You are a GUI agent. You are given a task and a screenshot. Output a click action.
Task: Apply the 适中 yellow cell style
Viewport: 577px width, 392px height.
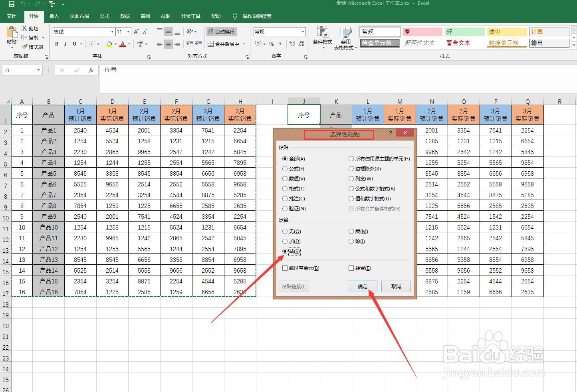coord(507,32)
